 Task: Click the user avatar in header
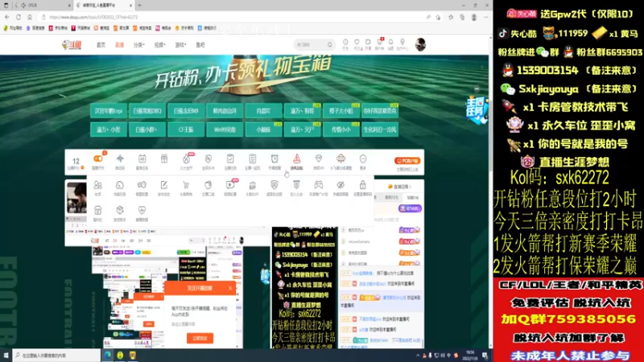tap(420, 44)
